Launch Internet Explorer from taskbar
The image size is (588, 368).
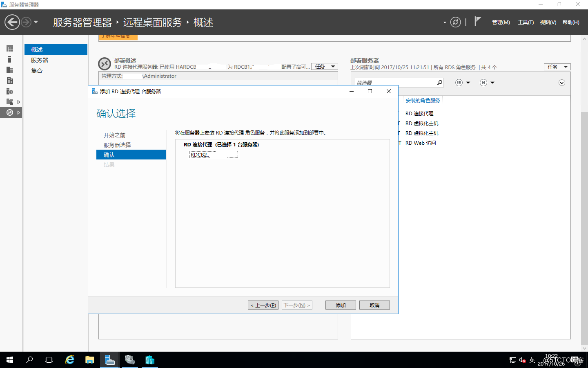pyautogui.click(x=70, y=360)
